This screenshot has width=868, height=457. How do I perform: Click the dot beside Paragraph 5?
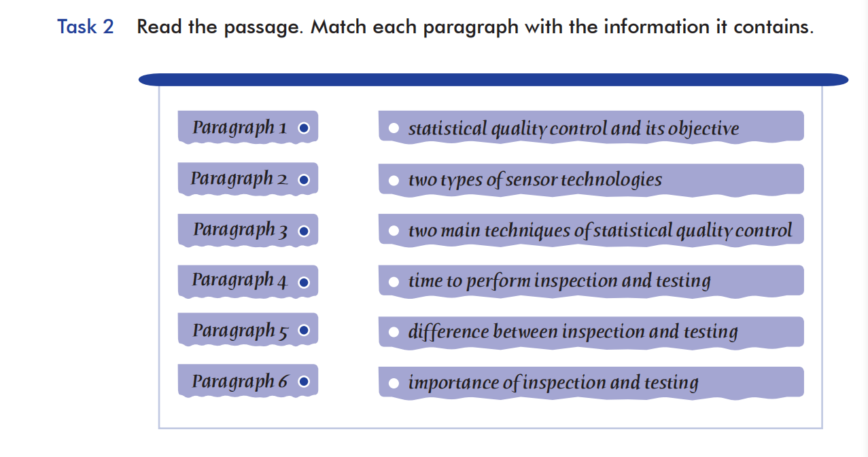[304, 331]
